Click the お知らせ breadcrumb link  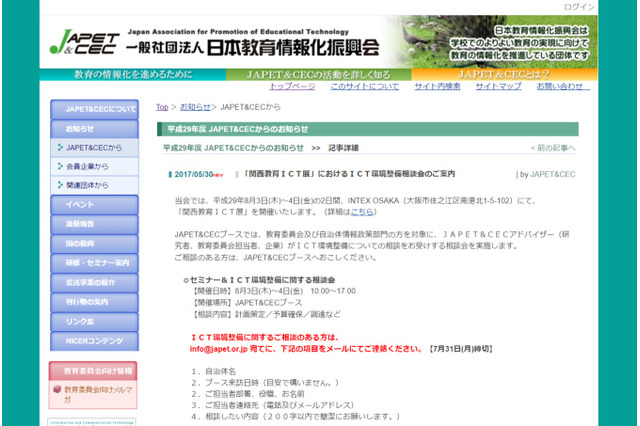tap(195, 107)
